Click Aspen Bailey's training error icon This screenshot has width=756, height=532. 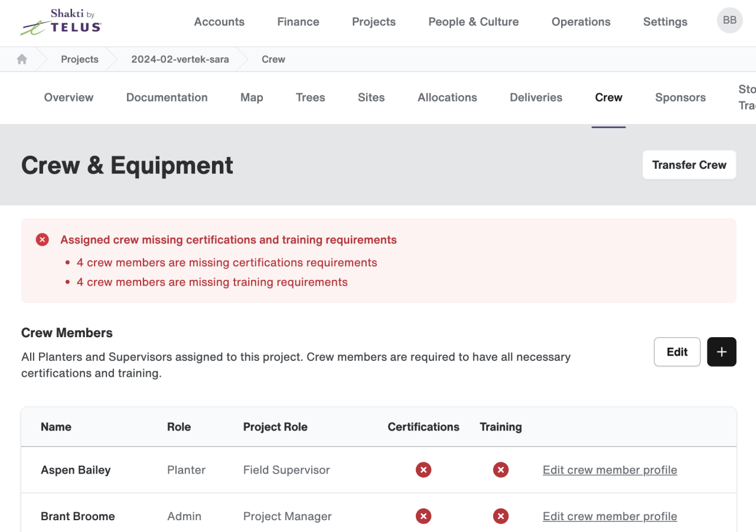[x=501, y=470]
